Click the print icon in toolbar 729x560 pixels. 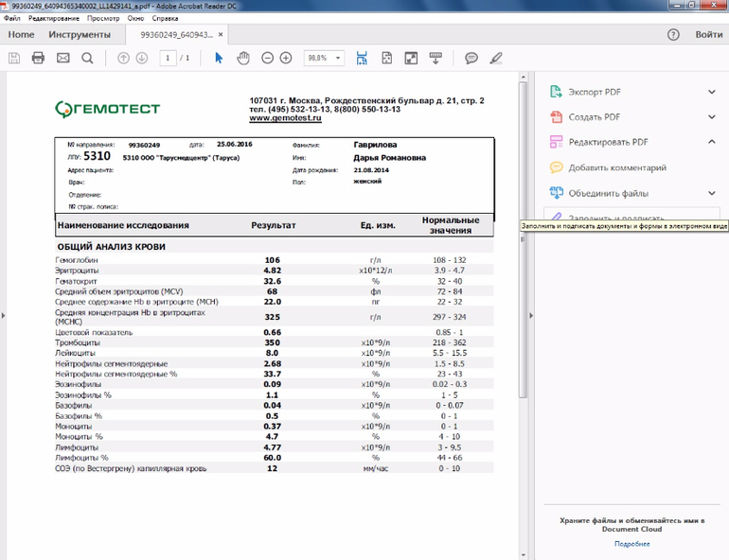click(x=39, y=58)
